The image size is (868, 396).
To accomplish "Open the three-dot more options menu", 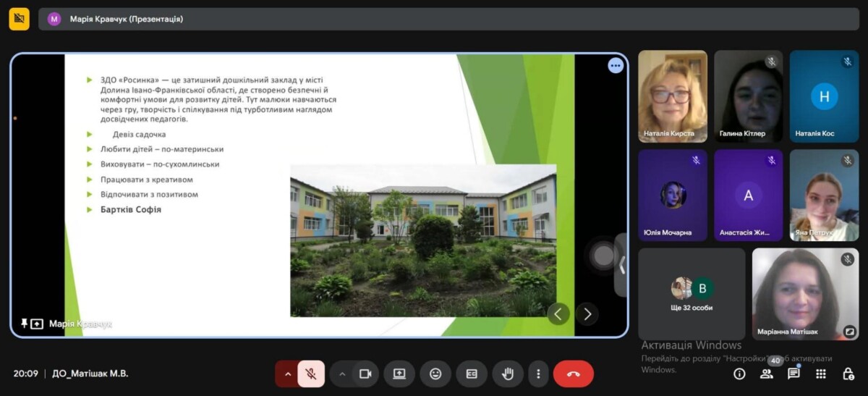I will pos(537,374).
